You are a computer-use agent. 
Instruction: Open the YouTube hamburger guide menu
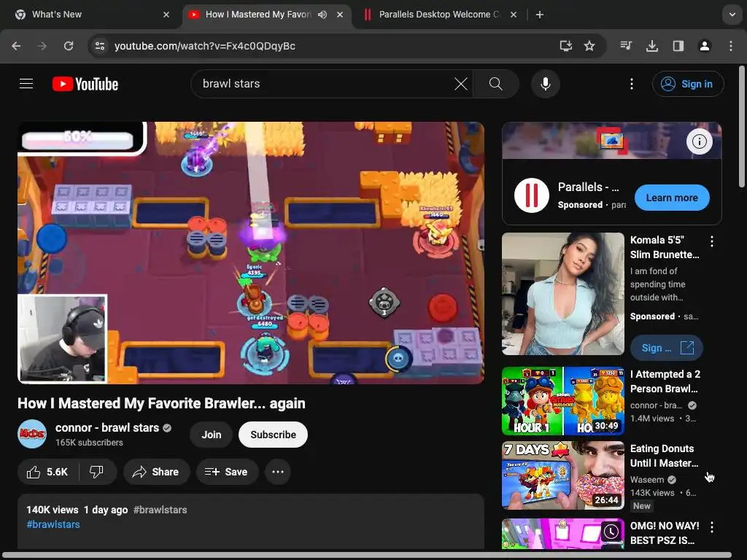(26, 84)
